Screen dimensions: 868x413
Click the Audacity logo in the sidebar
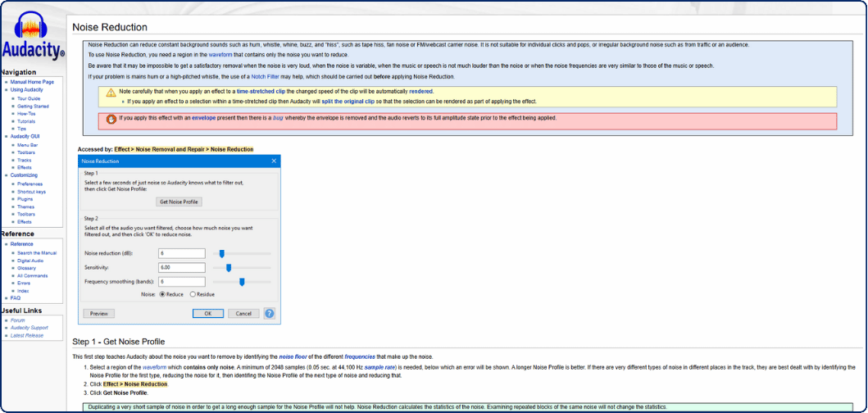click(x=34, y=34)
